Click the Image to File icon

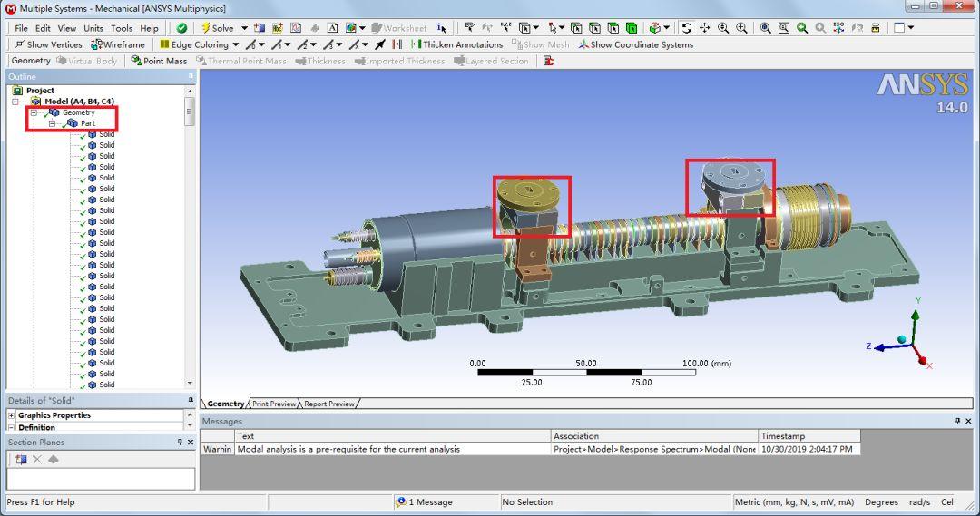tap(876, 28)
